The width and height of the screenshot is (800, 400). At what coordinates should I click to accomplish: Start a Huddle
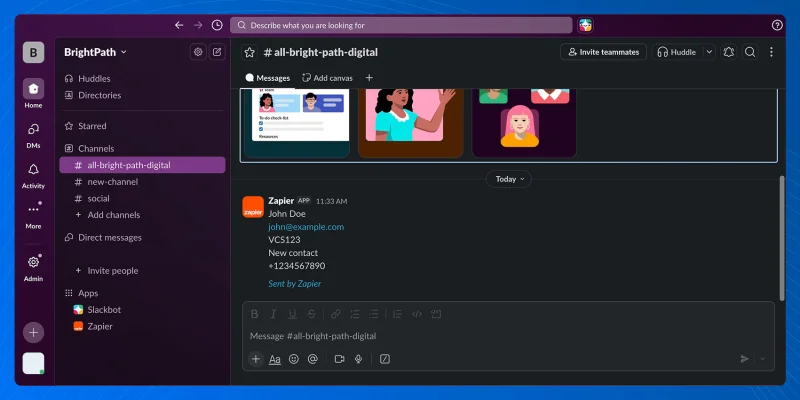(x=677, y=52)
